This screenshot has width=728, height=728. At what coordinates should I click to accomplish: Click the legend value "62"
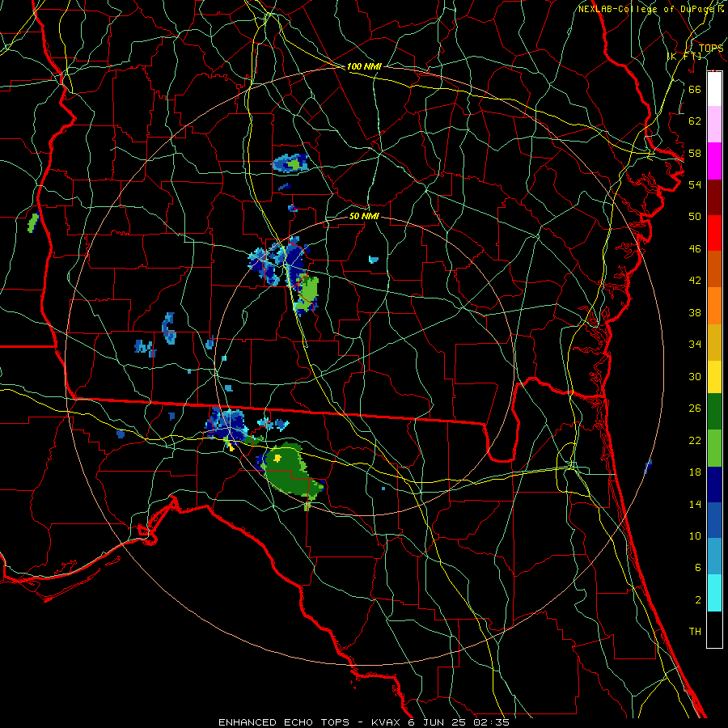[695, 121]
